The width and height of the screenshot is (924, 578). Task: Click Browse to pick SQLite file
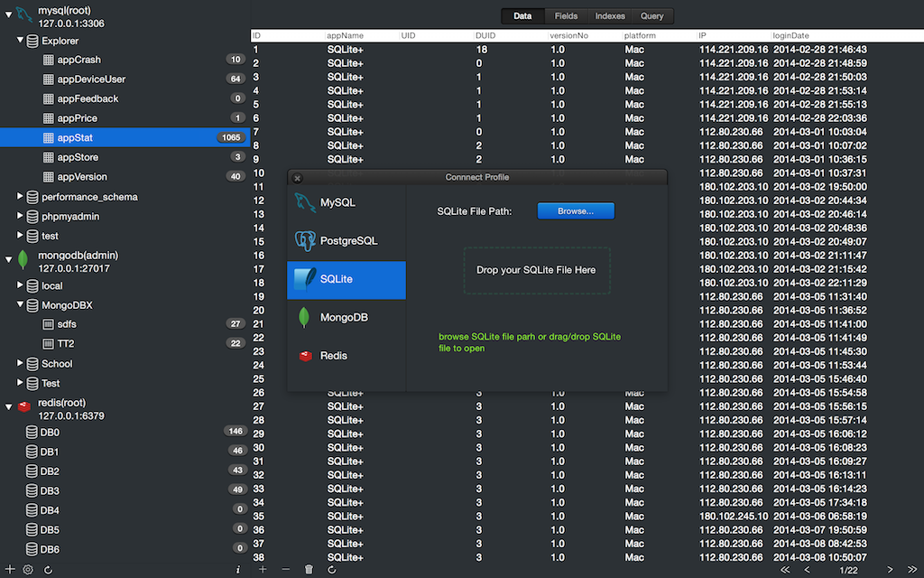tap(576, 211)
